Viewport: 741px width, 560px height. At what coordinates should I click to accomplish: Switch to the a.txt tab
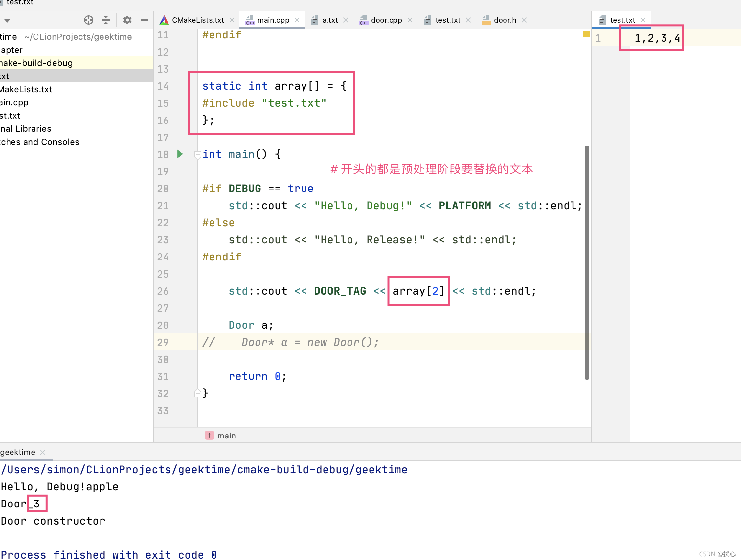pos(330,20)
